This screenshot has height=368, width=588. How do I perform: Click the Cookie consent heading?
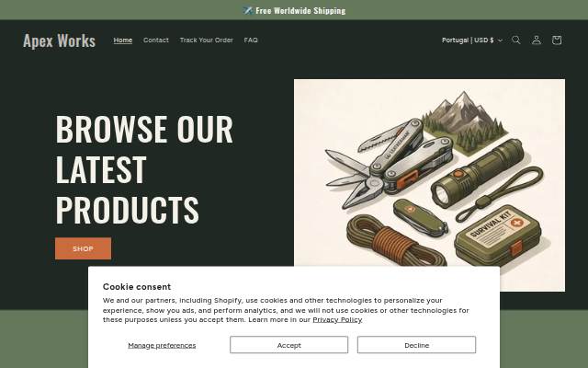[x=137, y=286]
